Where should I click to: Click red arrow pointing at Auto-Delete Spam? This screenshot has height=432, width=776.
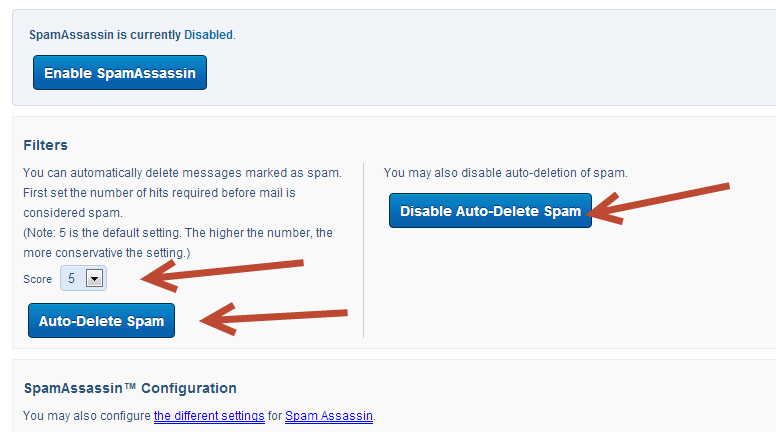[274, 318]
